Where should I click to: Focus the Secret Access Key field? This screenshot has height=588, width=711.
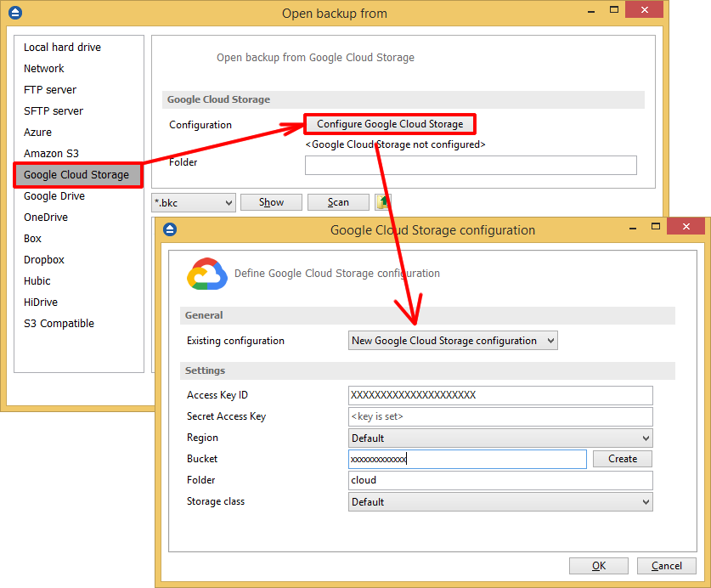click(x=500, y=416)
